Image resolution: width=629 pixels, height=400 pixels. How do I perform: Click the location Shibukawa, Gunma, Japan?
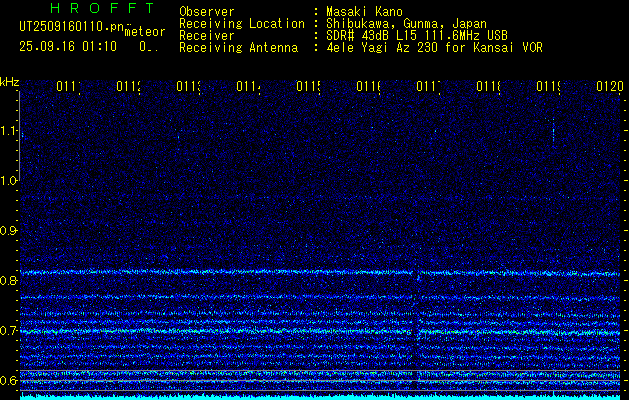tap(406, 24)
